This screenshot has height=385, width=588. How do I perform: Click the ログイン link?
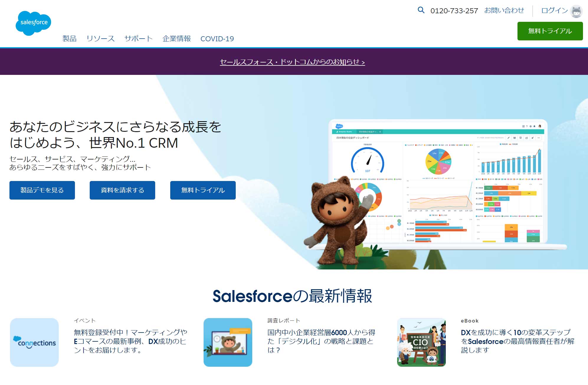(554, 11)
